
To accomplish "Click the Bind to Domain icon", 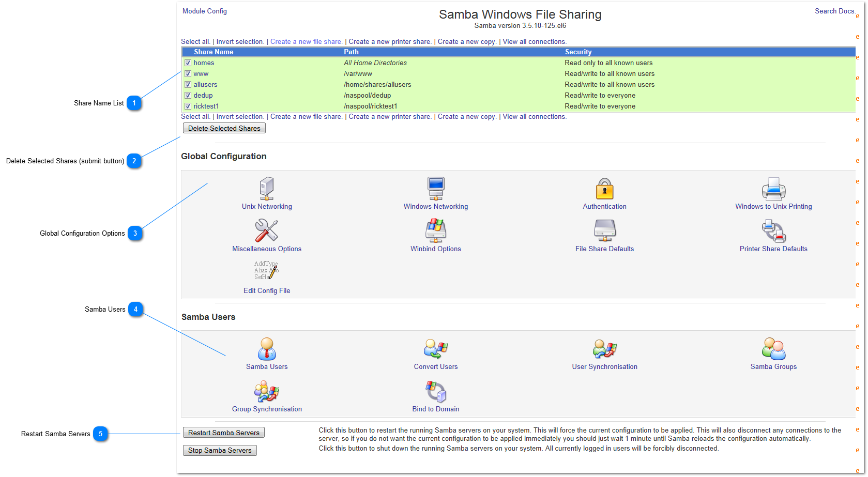I will click(x=436, y=391).
